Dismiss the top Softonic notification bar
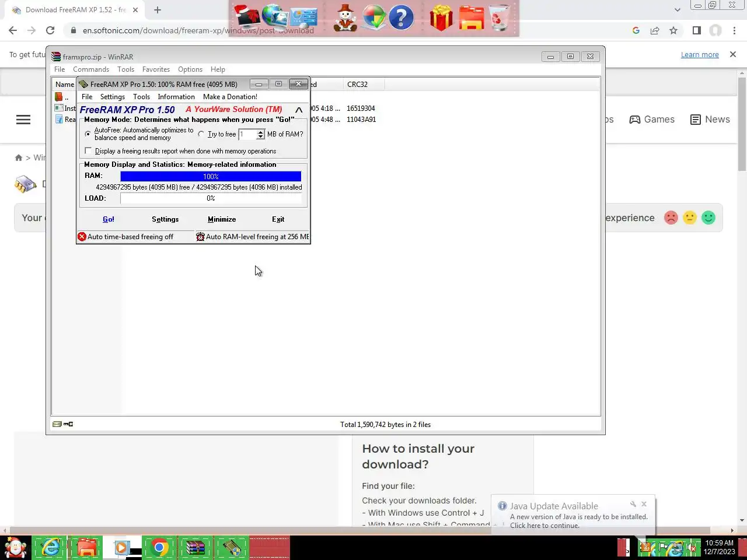 (733, 54)
